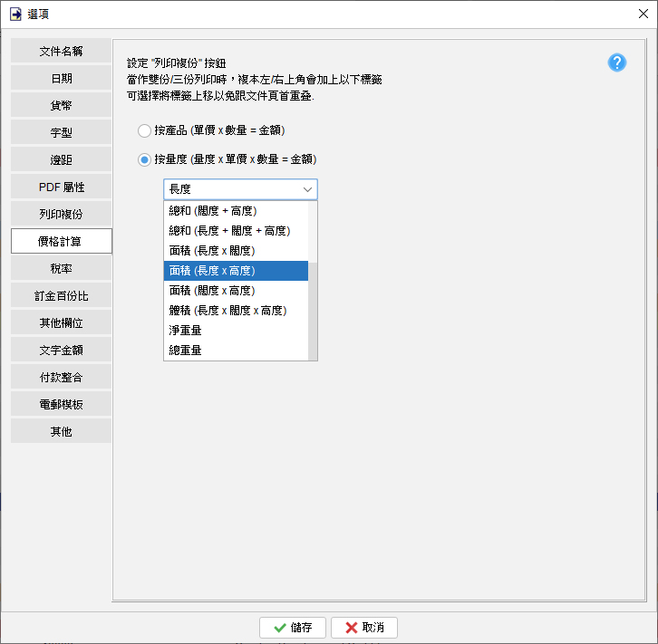Image resolution: width=658 pixels, height=644 pixels.
Task: Click the 取消 cancel button
Action: (x=364, y=628)
